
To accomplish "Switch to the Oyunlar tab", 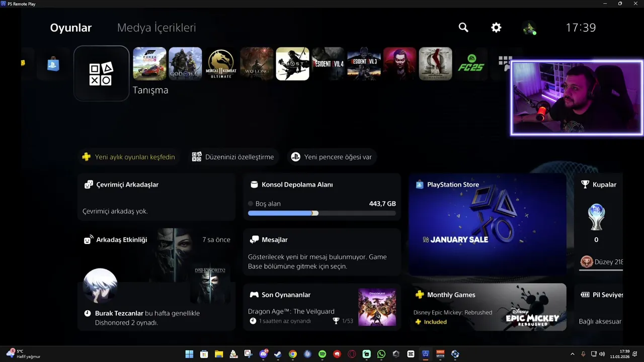I will click(x=71, y=28).
